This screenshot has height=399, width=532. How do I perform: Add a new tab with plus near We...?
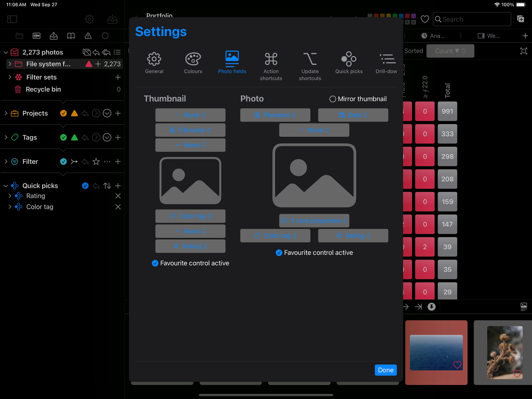525,36
